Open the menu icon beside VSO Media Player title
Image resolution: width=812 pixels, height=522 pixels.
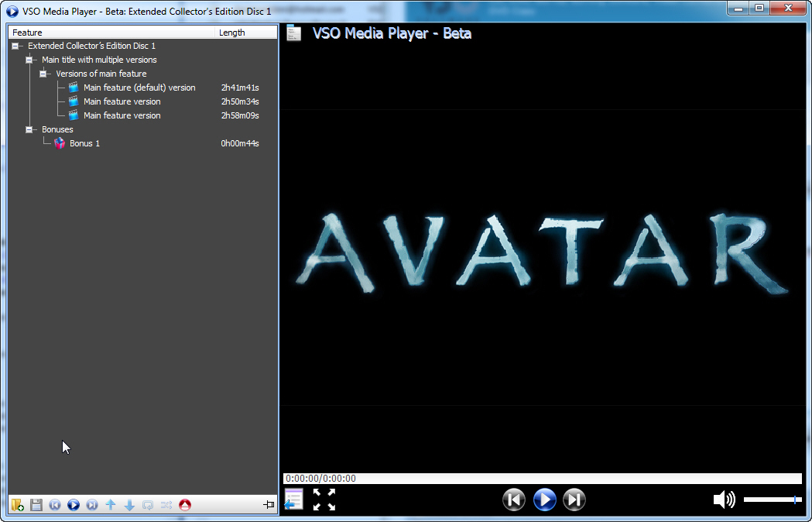294,33
